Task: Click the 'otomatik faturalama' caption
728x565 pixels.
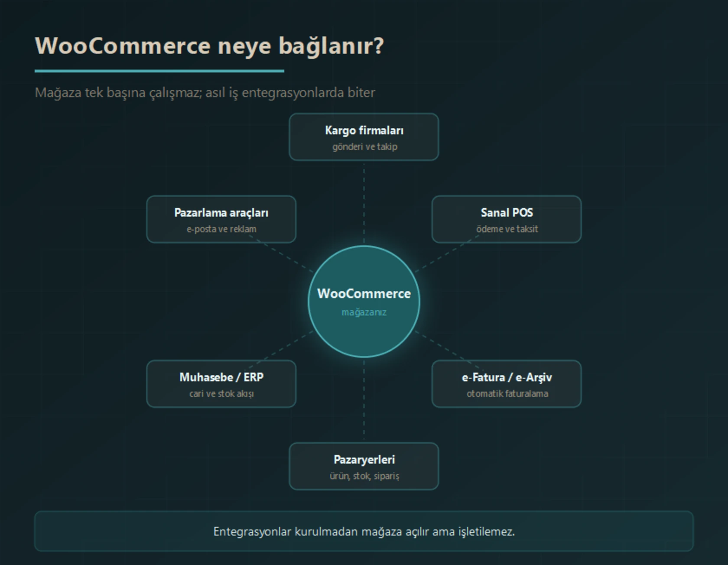Action: pos(507,394)
